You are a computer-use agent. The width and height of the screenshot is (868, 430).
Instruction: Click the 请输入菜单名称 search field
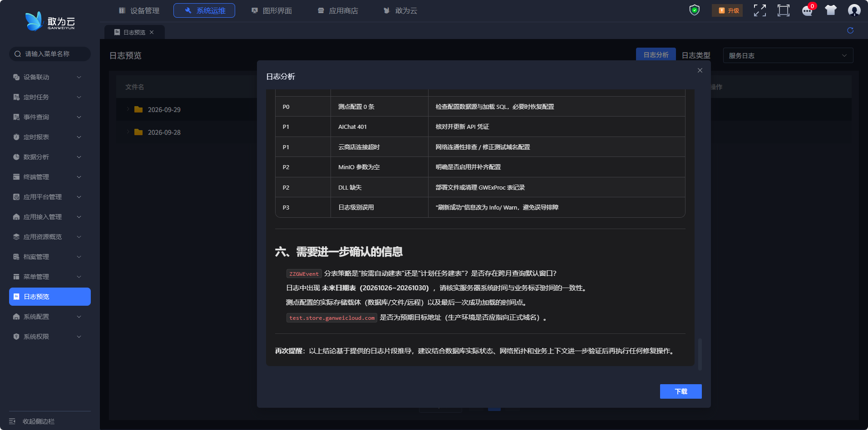coord(50,54)
